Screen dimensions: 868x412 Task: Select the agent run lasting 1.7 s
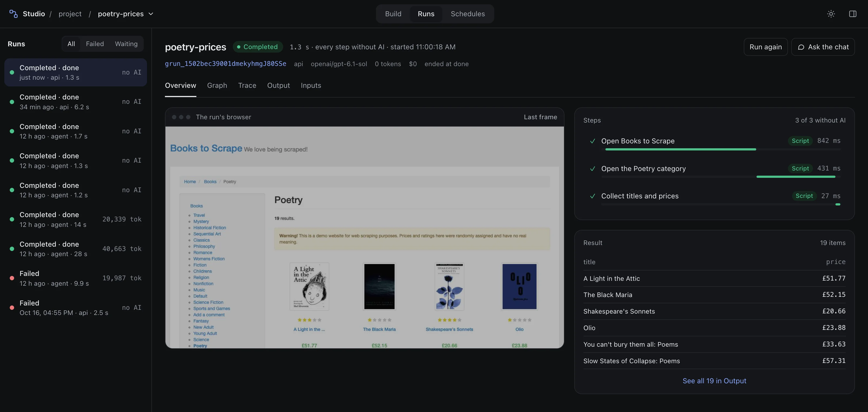[x=75, y=131]
